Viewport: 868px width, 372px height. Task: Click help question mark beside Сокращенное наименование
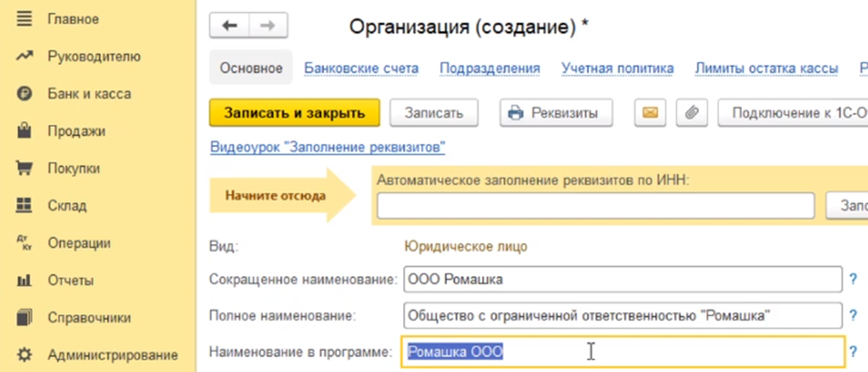coord(853,279)
